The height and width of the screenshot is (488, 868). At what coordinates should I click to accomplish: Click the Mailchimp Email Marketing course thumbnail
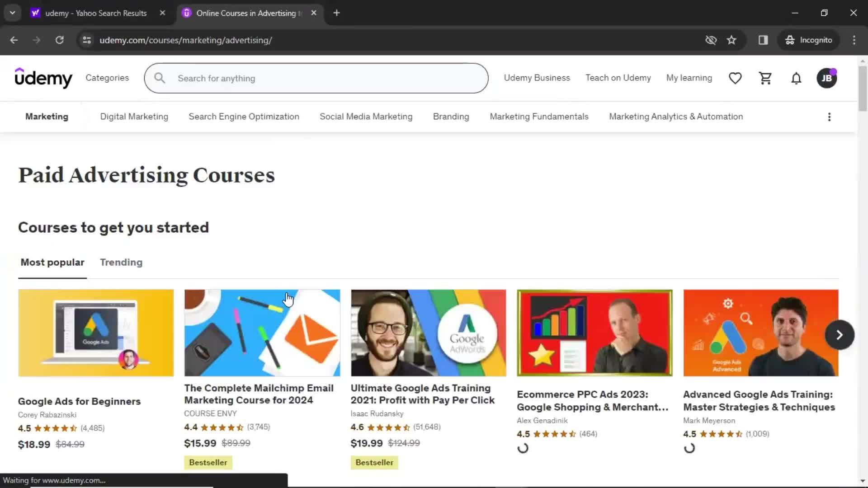pyautogui.click(x=261, y=333)
